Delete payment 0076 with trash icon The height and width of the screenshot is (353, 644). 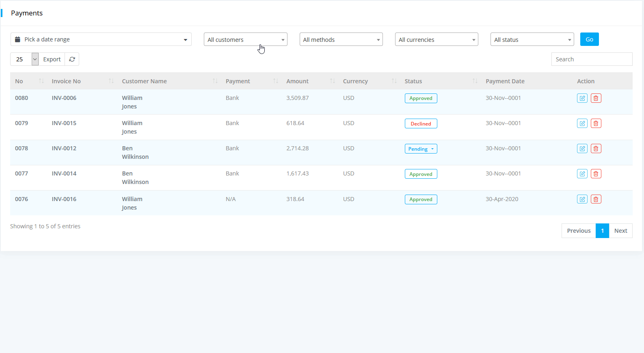click(596, 199)
